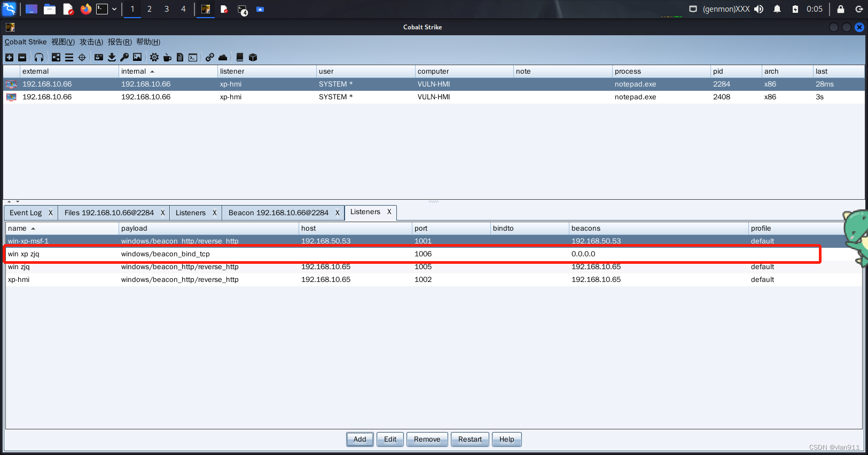This screenshot has height=455, width=868.
Task: Open the Kali dragon applications menu
Action: tap(9, 9)
